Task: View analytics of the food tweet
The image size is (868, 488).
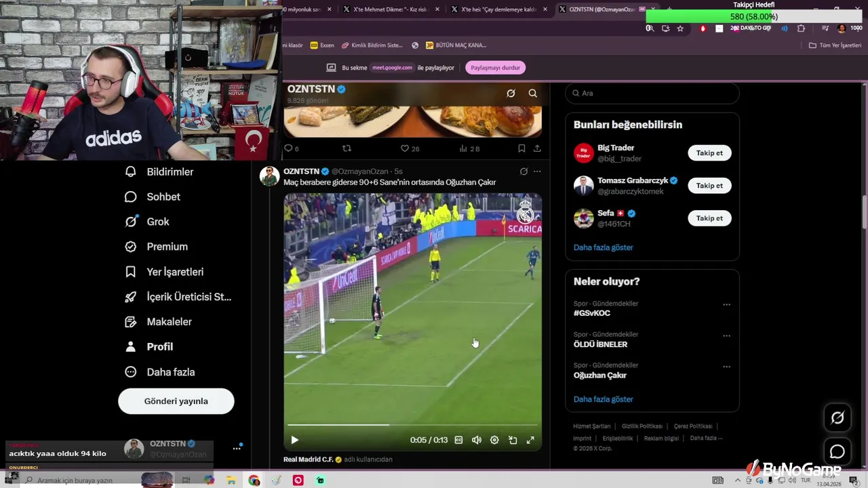Action: (469, 148)
